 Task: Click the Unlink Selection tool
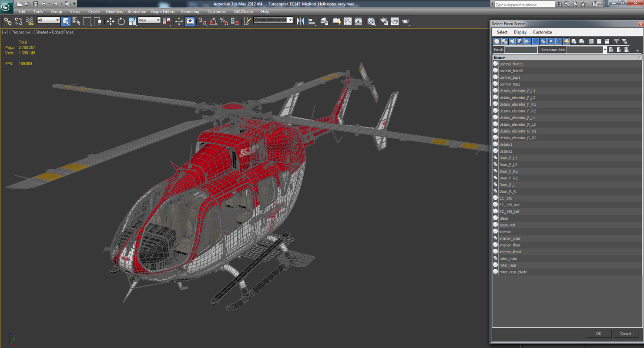[19, 21]
